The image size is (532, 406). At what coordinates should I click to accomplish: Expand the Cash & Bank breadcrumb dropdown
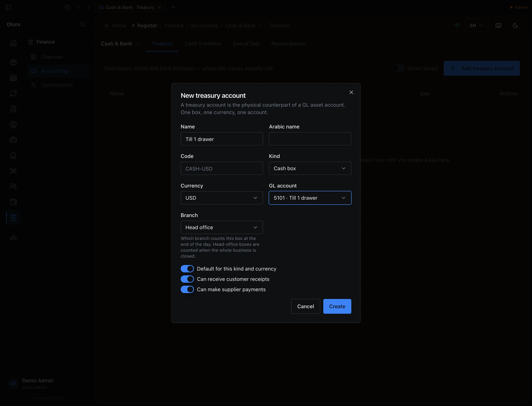243,26
